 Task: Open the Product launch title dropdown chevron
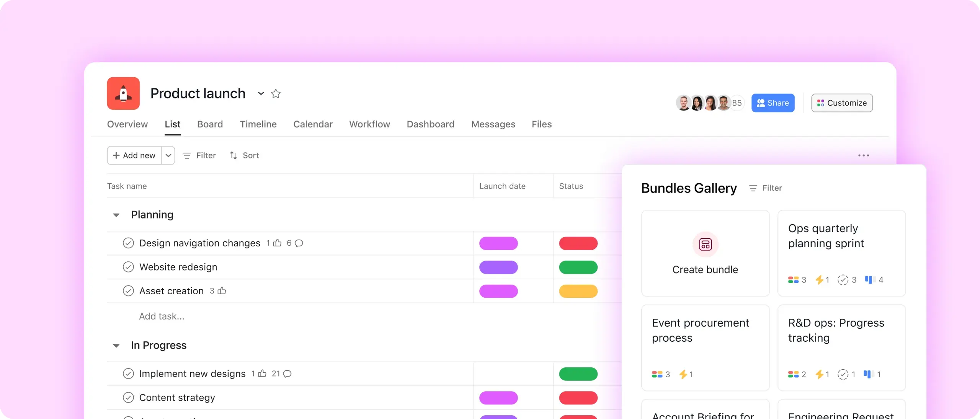[x=261, y=93]
